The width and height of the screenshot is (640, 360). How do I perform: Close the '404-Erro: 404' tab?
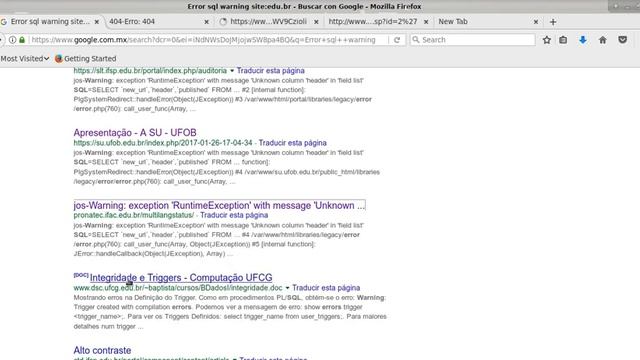pos(207,22)
